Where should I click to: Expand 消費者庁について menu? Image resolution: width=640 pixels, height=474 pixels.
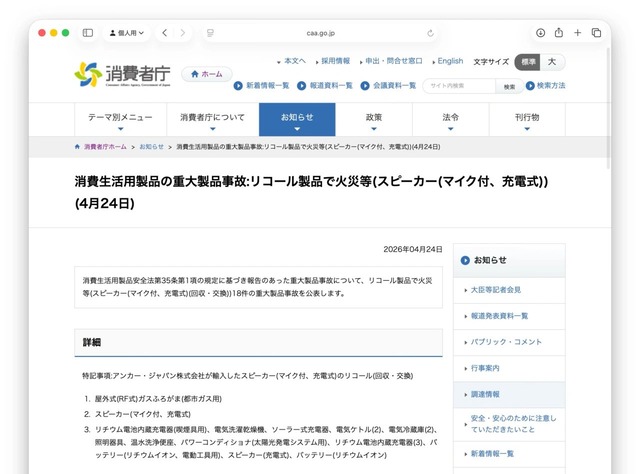click(x=213, y=119)
